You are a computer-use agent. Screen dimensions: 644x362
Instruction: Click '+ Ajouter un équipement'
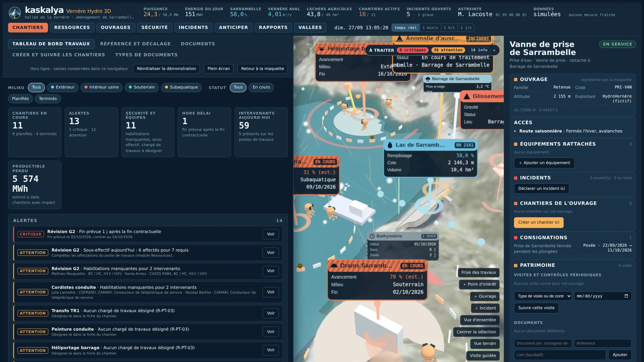[x=544, y=163]
